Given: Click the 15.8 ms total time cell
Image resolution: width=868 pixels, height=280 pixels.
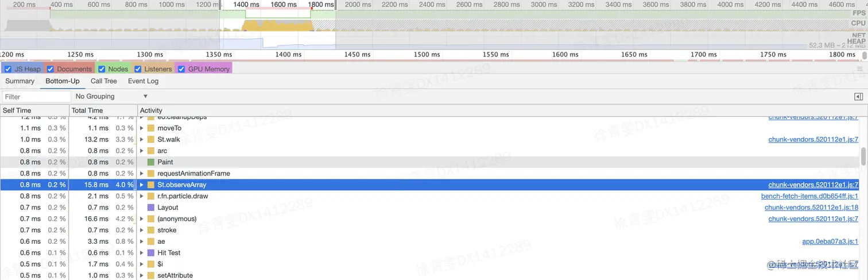Looking at the screenshot, I should (x=96, y=185).
